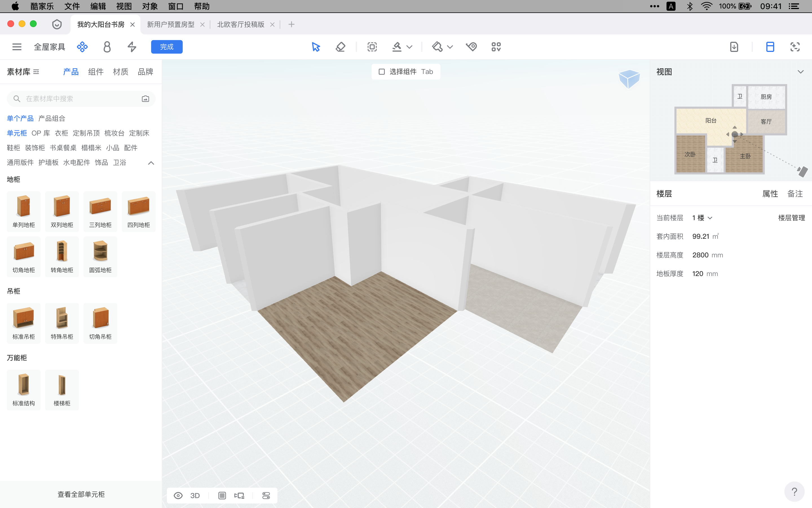This screenshot has height=508, width=812.
Task: Switch to 属性 panel tab
Action: click(x=770, y=194)
